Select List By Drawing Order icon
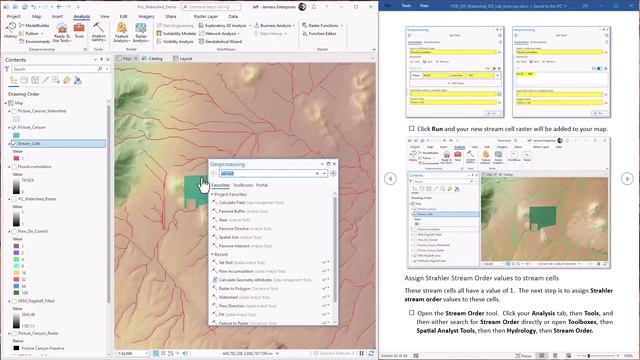This screenshot has height=360, width=640. [x=13, y=80]
